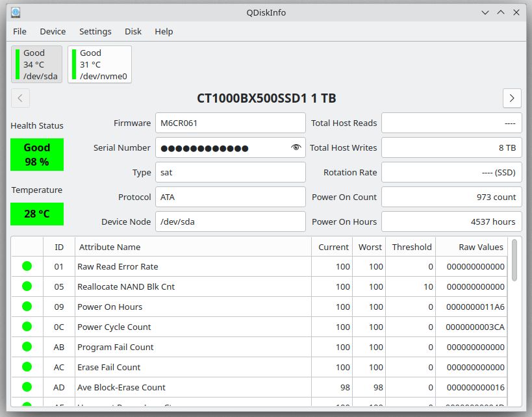The image size is (532, 417).
Task: Reveal the hidden Serial Number
Action: [297, 147]
